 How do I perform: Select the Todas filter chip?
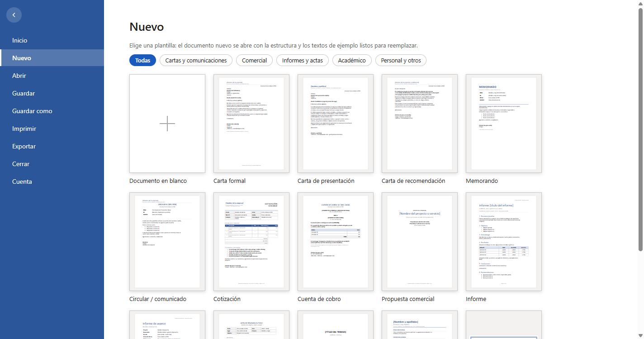pyautogui.click(x=142, y=60)
